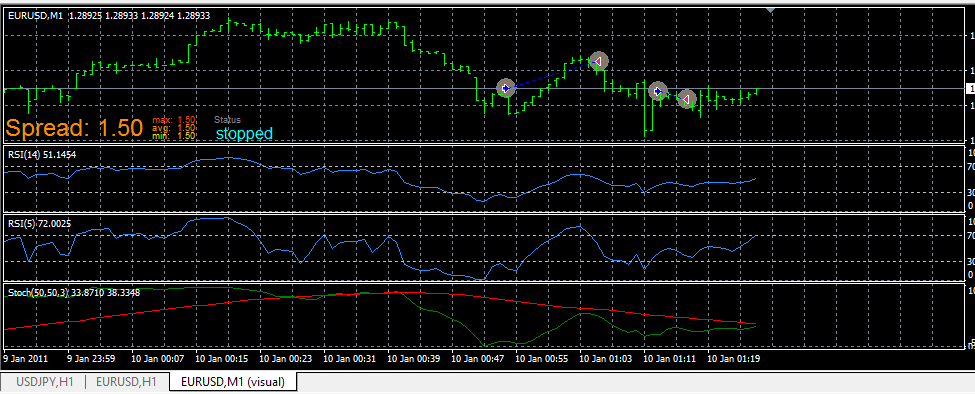Click the '10 Jan 00:47' time axis label
Screen dimensions: 975x394
click(x=478, y=359)
